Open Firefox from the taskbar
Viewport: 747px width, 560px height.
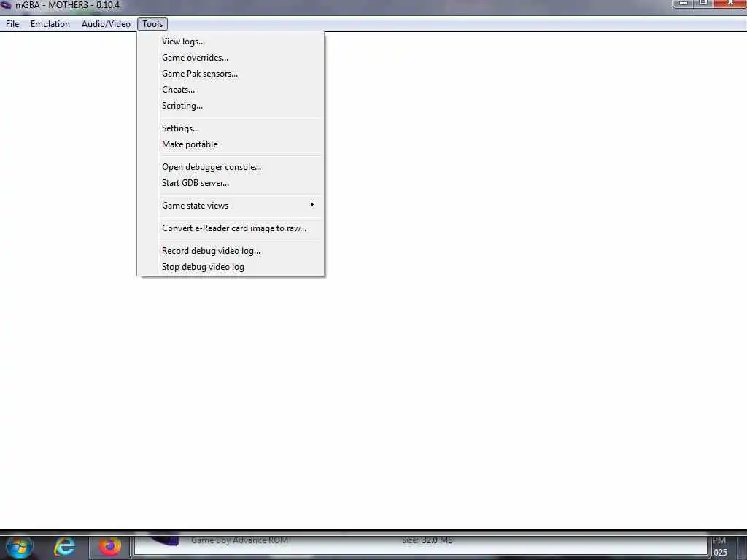pyautogui.click(x=109, y=546)
